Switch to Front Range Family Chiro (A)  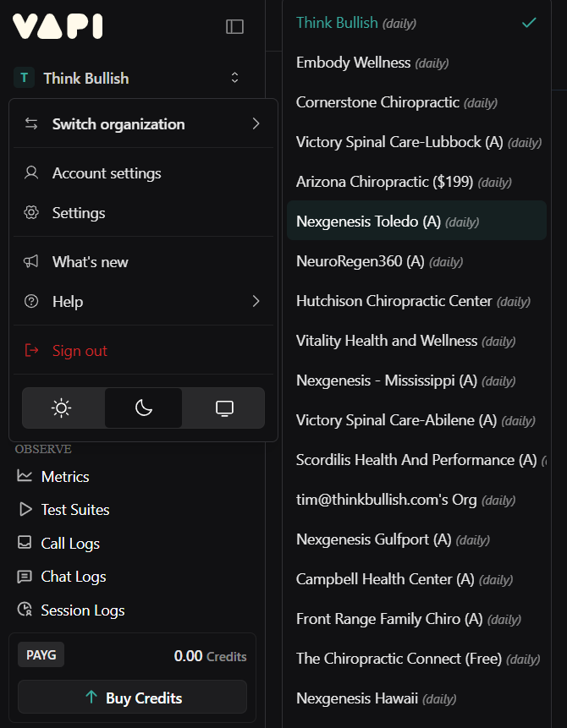[416, 618]
